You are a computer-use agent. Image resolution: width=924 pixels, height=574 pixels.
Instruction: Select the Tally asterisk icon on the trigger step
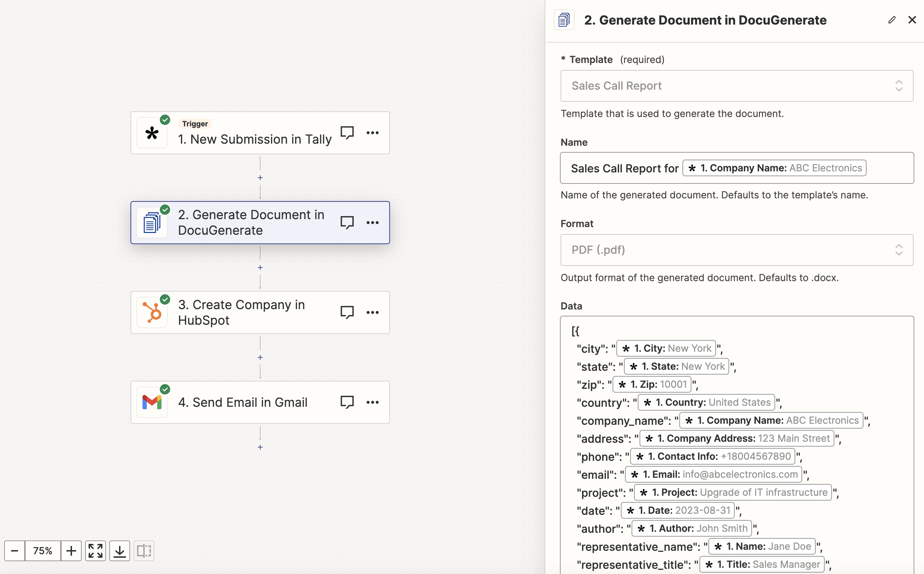152,133
